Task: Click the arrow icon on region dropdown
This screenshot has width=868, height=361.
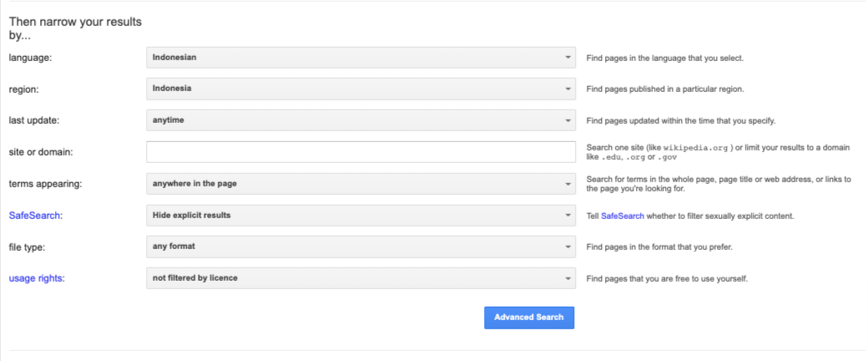Action: coord(568,89)
